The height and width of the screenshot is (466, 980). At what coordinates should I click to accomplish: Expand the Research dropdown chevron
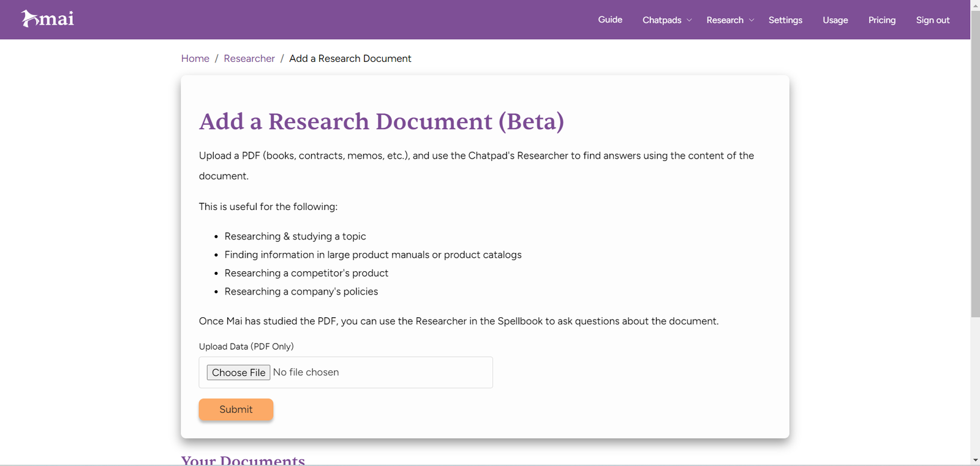752,20
